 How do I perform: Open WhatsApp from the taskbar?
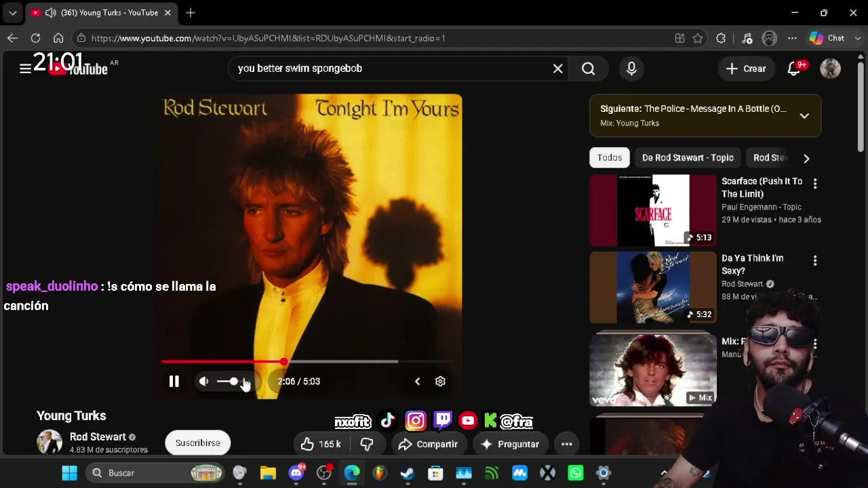pos(576,473)
